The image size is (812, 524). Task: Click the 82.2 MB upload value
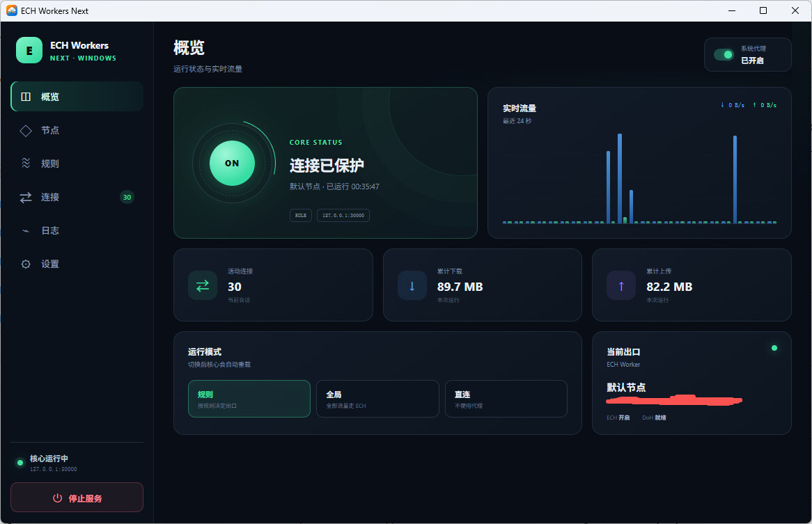(669, 287)
